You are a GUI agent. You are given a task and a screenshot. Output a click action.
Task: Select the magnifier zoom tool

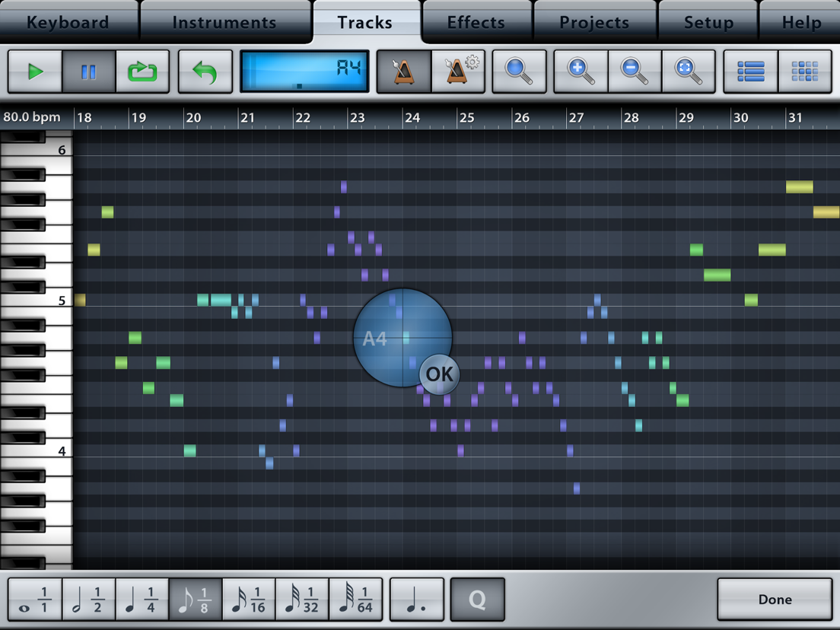tap(519, 71)
